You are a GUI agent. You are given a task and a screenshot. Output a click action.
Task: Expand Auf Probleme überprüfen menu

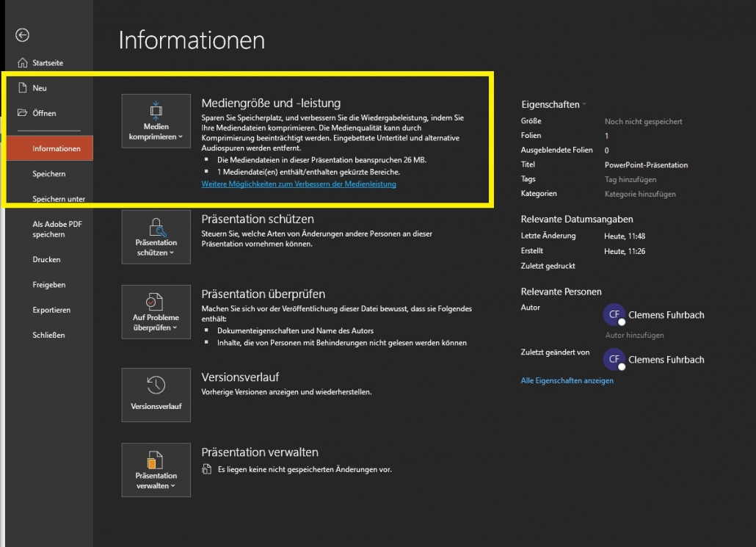coord(156,311)
